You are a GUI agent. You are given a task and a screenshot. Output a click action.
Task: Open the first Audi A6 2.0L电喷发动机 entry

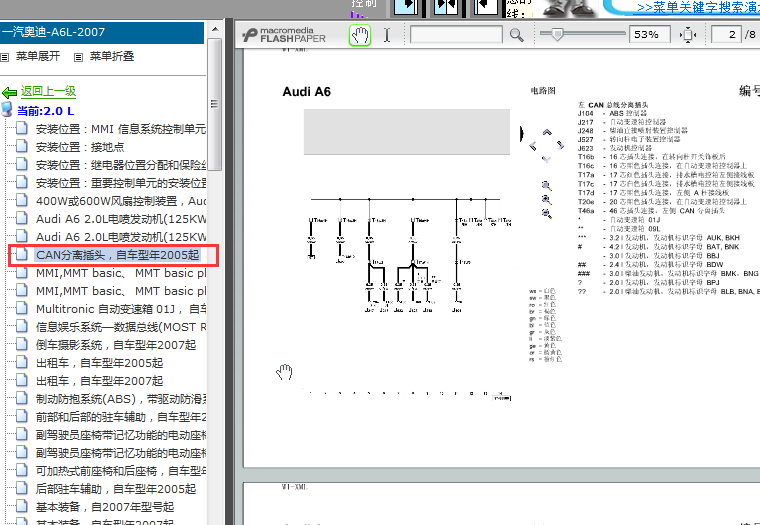(x=121, y=219)
